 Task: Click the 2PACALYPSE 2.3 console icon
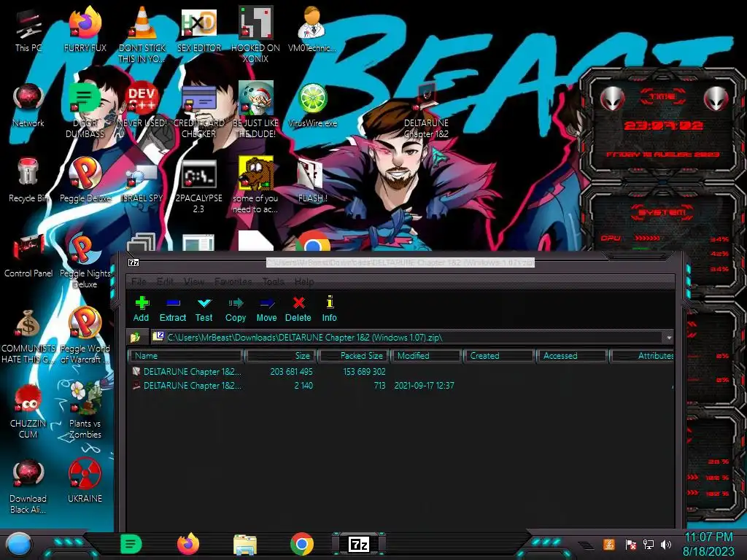pos(198,186)
